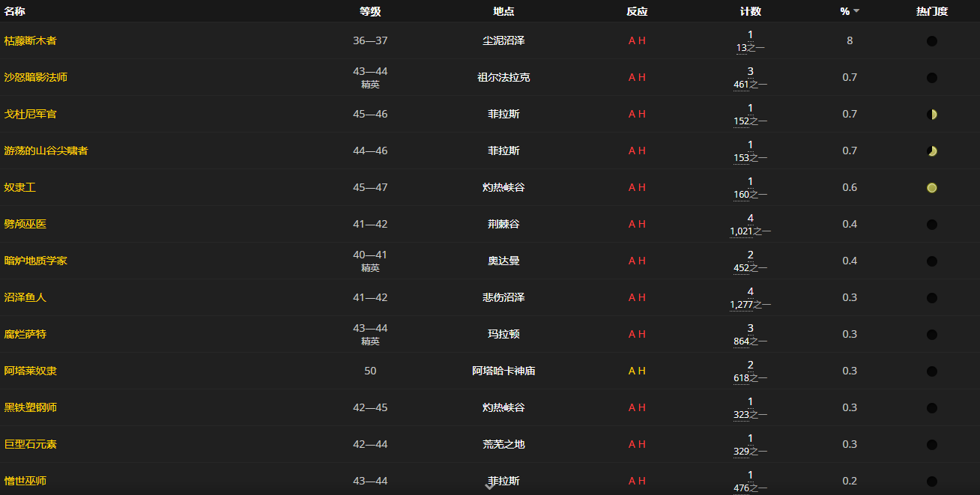Open the 黑铁塑钢师 NPC link
Viewport: 980px width, 495px height.
[30, 407]
